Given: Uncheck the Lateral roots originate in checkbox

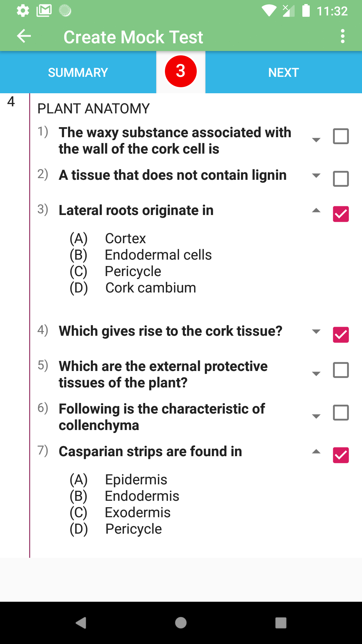Looking at the screenshot, I should tap(341, 214).
